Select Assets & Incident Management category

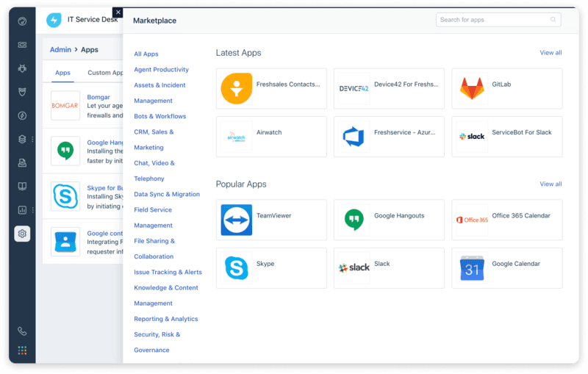(159, 93)
